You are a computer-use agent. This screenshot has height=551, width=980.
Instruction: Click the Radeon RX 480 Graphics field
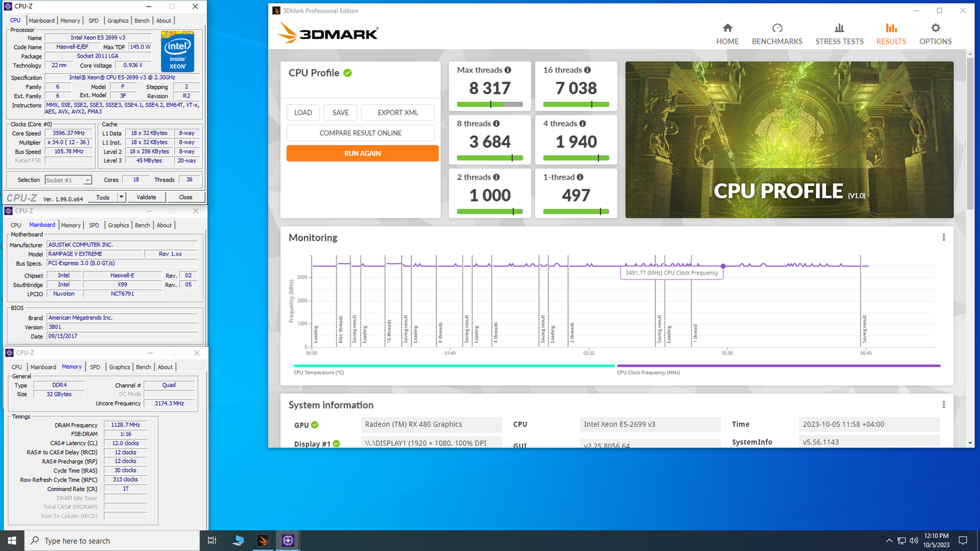click(431, 424)
